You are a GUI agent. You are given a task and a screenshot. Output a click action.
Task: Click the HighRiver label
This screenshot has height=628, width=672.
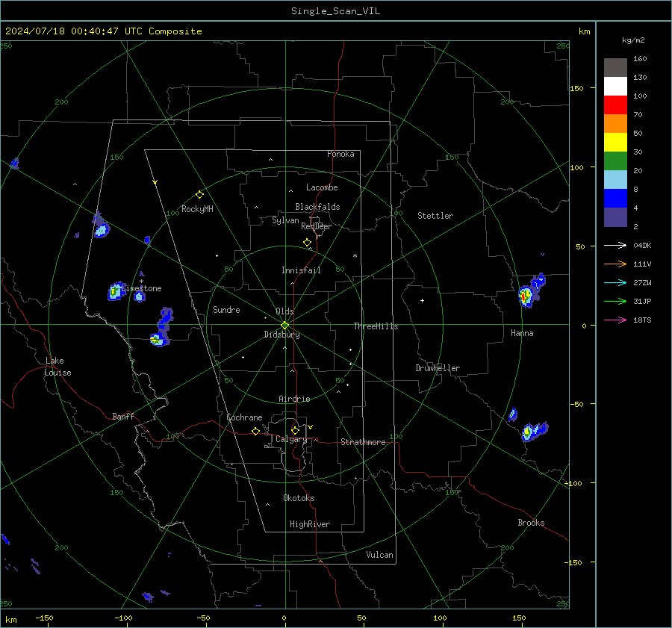coord(310,524)
